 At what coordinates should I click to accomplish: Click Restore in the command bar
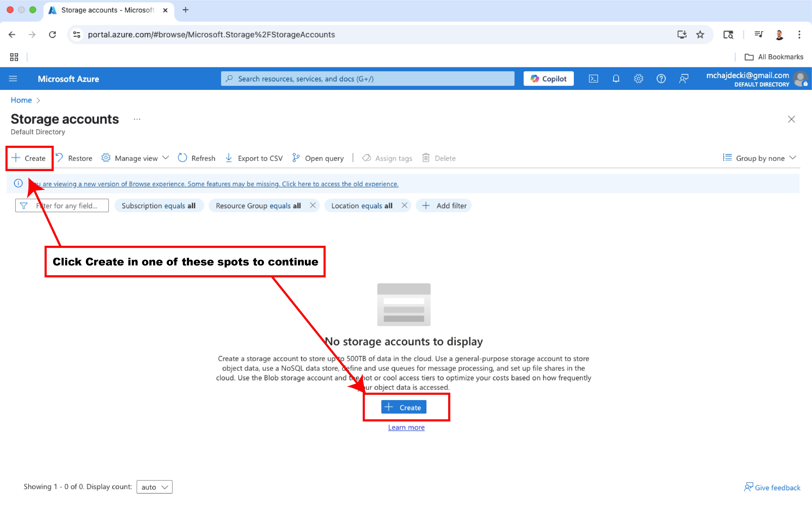tap(74, 158)
